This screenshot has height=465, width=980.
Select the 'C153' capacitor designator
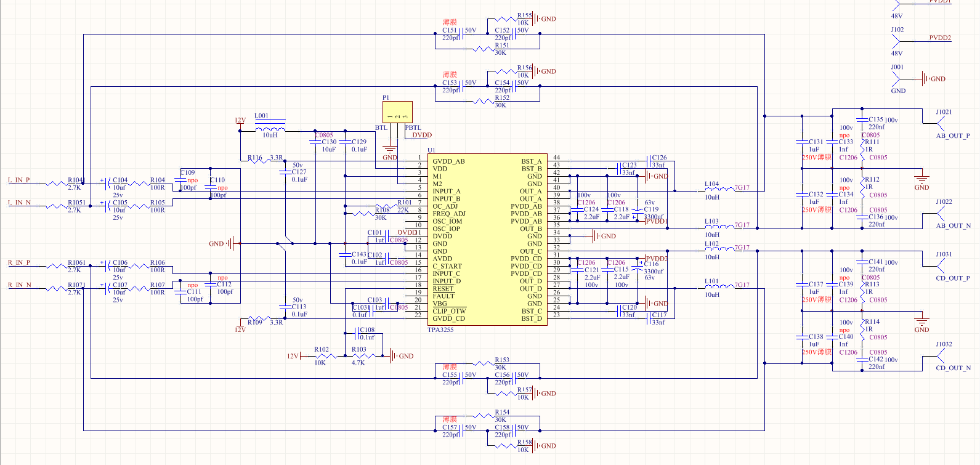pos(450,83)
